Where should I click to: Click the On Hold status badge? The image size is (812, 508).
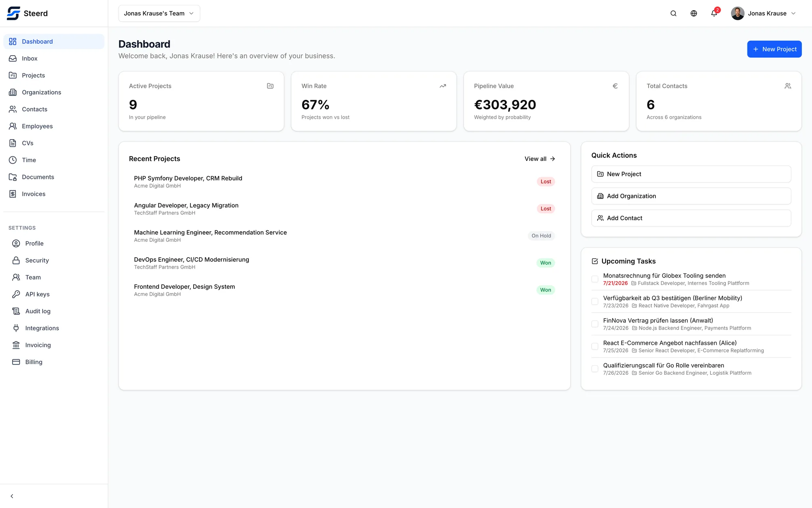(x=541, y=236)
